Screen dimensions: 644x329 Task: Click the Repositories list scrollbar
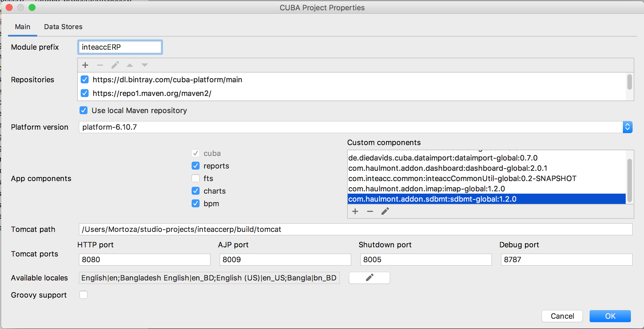(x=630, y=82)
